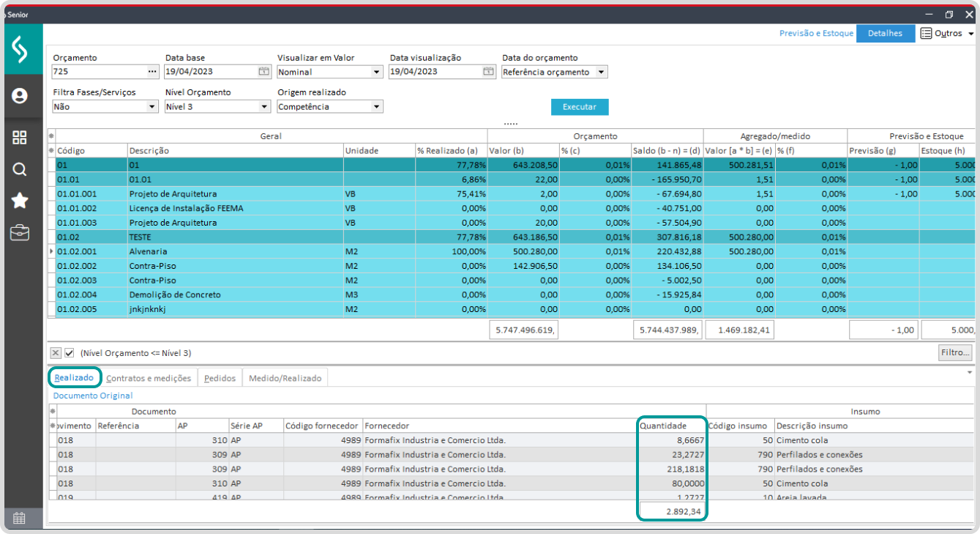
Task: Open the Nível Orçamento dropdown
Action: (264, 107)
